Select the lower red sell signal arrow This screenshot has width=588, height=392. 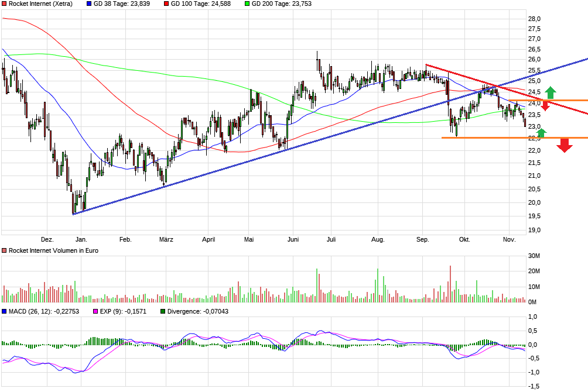563,145
